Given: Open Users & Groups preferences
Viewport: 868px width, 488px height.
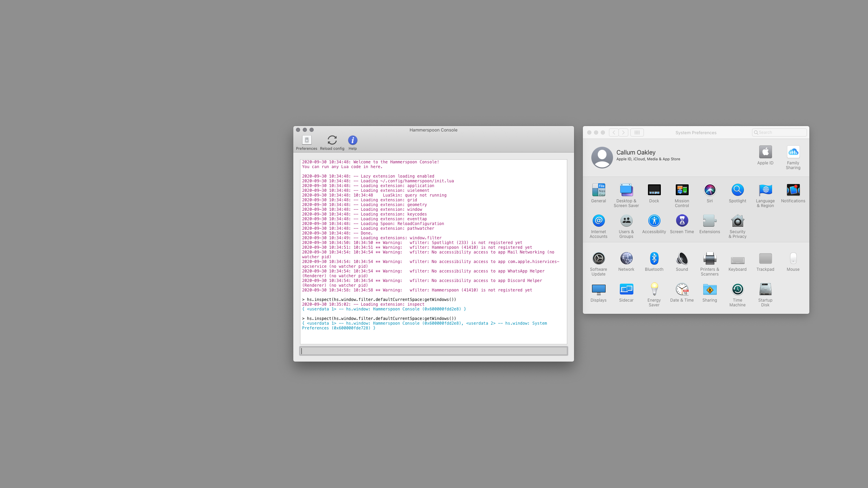Looking at the screenshot, I should click(x=626, y=227).
